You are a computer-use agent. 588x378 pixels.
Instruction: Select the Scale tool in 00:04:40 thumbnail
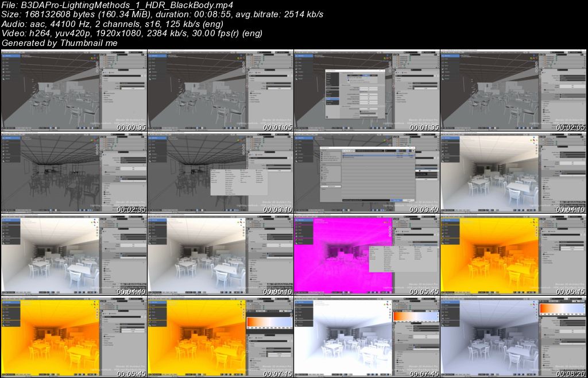click(6, 234)
